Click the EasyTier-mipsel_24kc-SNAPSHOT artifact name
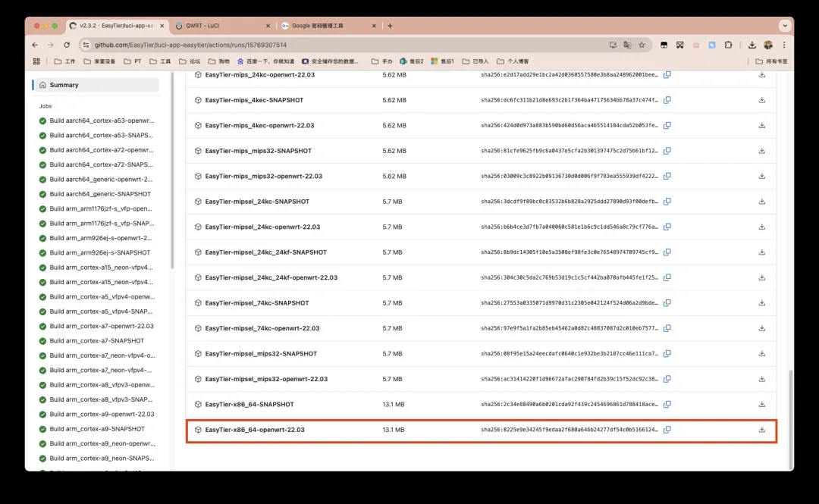Screen dimensions: 819x504 tap(257, 202)
